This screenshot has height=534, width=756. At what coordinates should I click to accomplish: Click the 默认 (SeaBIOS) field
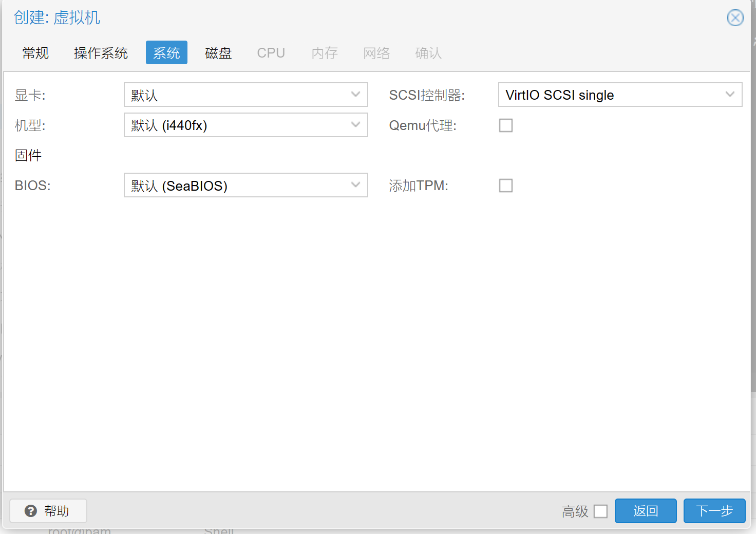pyautogui.click(x=236, y=186)
